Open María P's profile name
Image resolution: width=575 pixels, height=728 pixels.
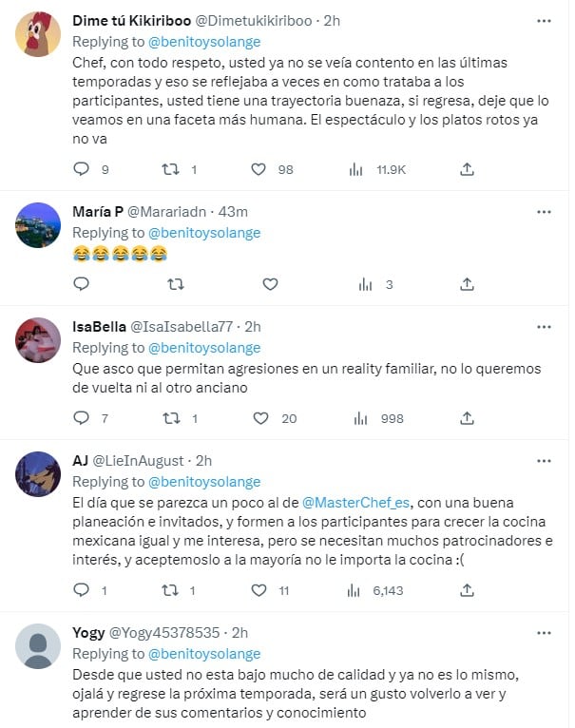(x=98, y=211)
